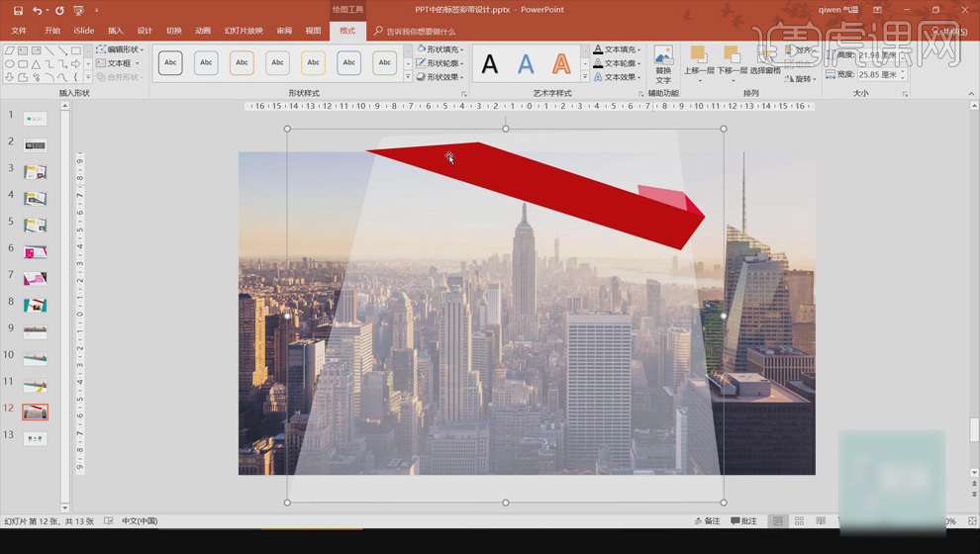
Task: Toggle the Notes (备注) pane
Action: 707,521
